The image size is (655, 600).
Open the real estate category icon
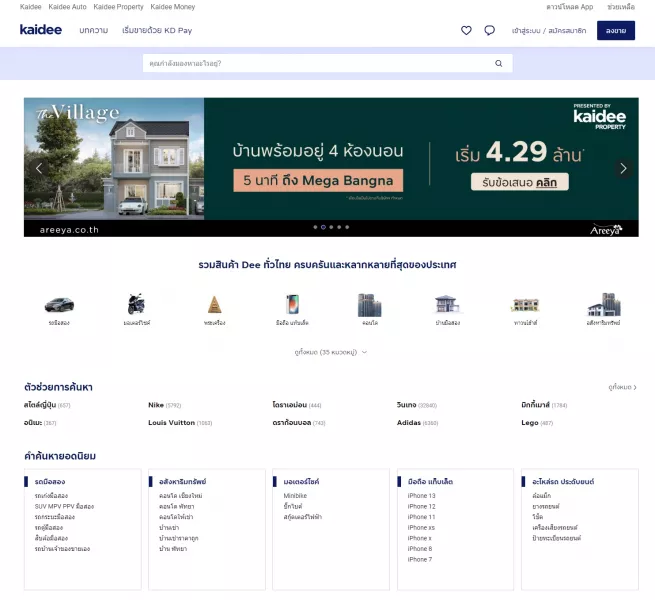coord(603,305)
